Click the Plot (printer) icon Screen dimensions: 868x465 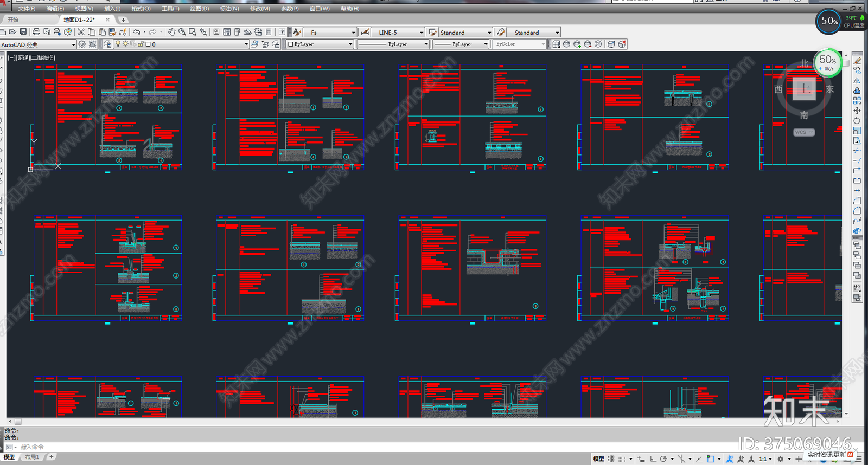(36, 32)
